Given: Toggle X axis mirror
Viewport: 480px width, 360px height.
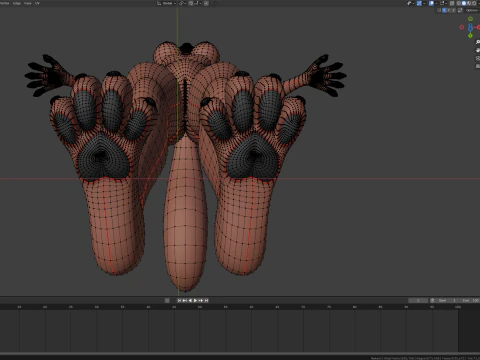Looking at the screenshot, I should click(444, 10).
